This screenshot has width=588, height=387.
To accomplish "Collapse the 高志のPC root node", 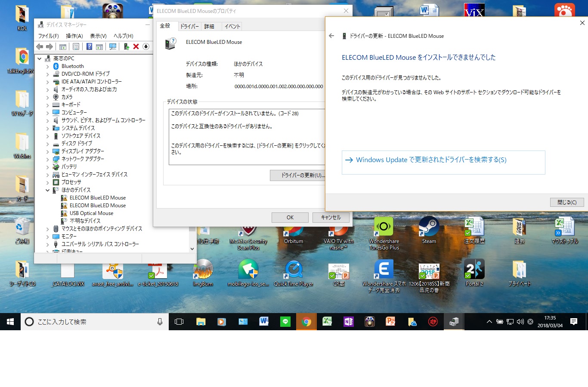I will coord(39,58).
